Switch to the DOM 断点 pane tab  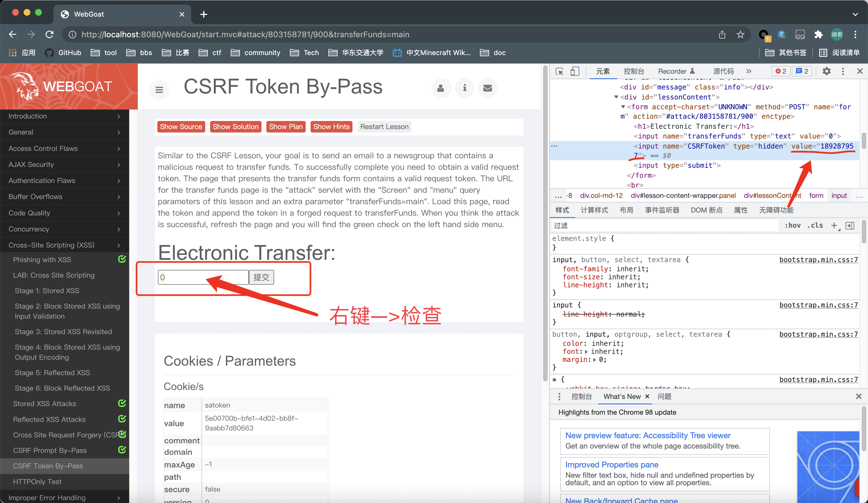coord(706,210)
